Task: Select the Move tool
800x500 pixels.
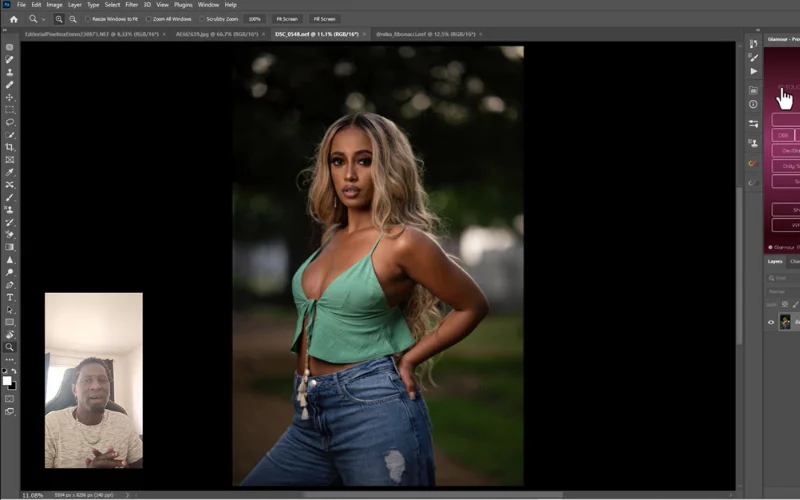Action: point(10,97)
